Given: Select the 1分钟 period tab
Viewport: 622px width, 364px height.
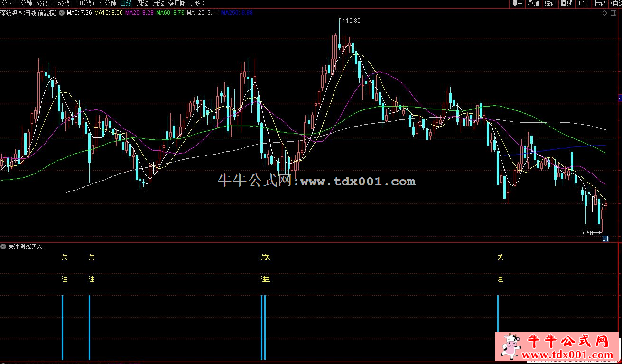Looking at the screenshot, I should pos(25,3).
